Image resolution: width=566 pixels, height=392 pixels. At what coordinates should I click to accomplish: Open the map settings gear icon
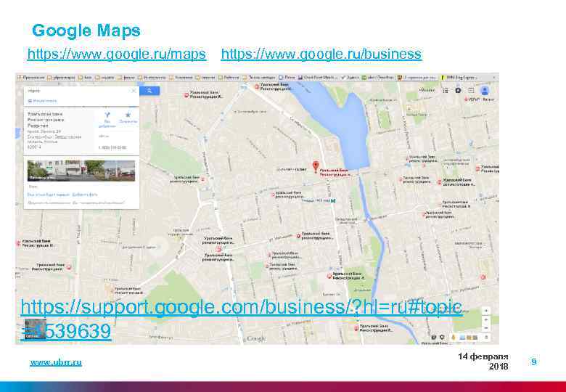pos(442,337)
